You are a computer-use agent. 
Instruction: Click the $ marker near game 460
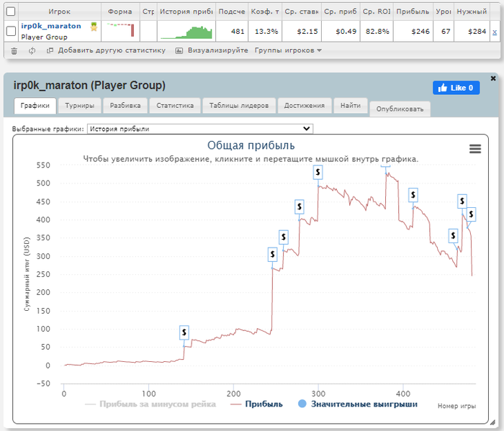click(x=453, y=236)
